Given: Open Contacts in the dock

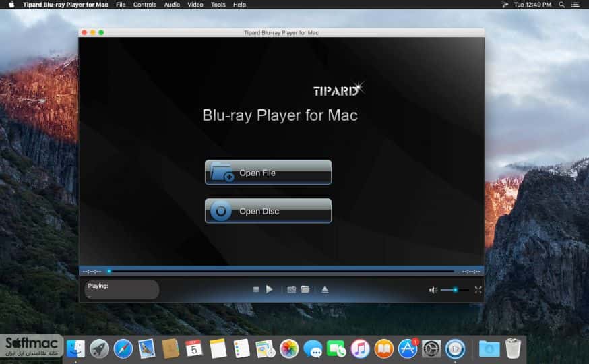Looking at the screenshot, I should click(x=170, y=349).
